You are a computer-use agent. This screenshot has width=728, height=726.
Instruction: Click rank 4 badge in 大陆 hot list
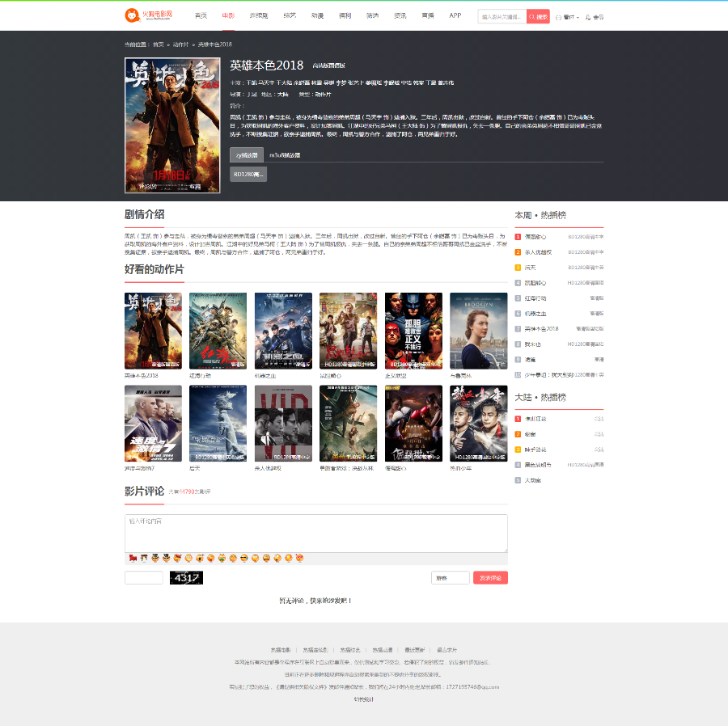pyautogui.click(x=518, y=465)
